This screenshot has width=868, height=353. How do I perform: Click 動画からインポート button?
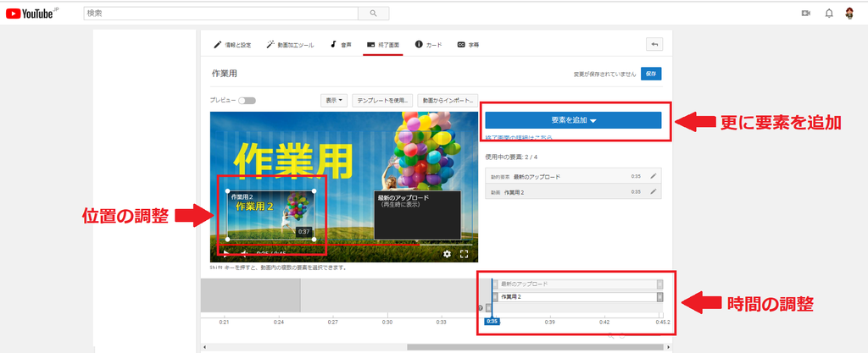click(448, 101)
